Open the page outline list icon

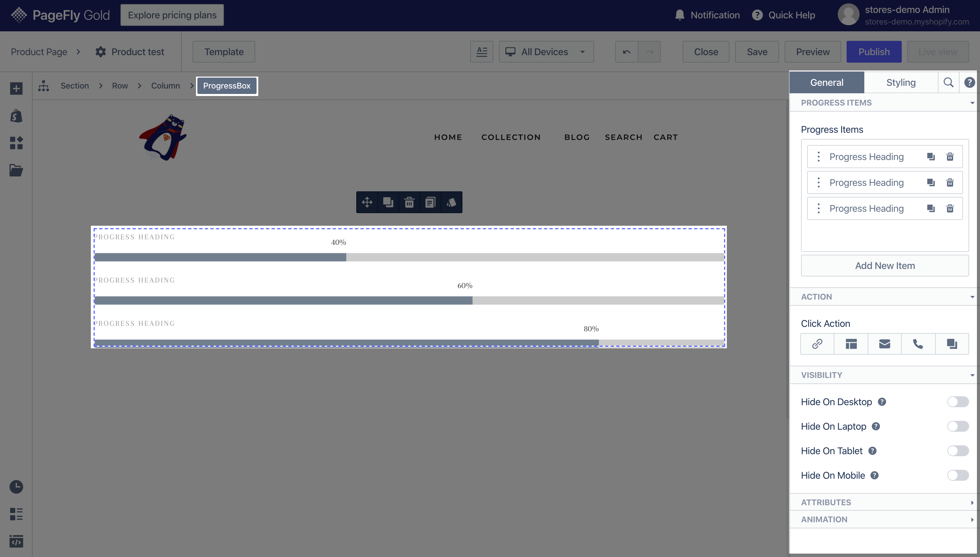pyautogui.click(x=16, y=514)
